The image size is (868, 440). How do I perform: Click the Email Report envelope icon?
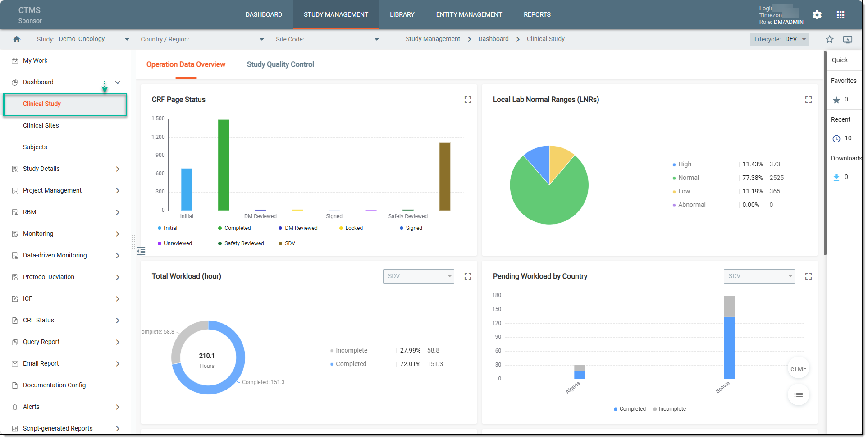point(15,364)
